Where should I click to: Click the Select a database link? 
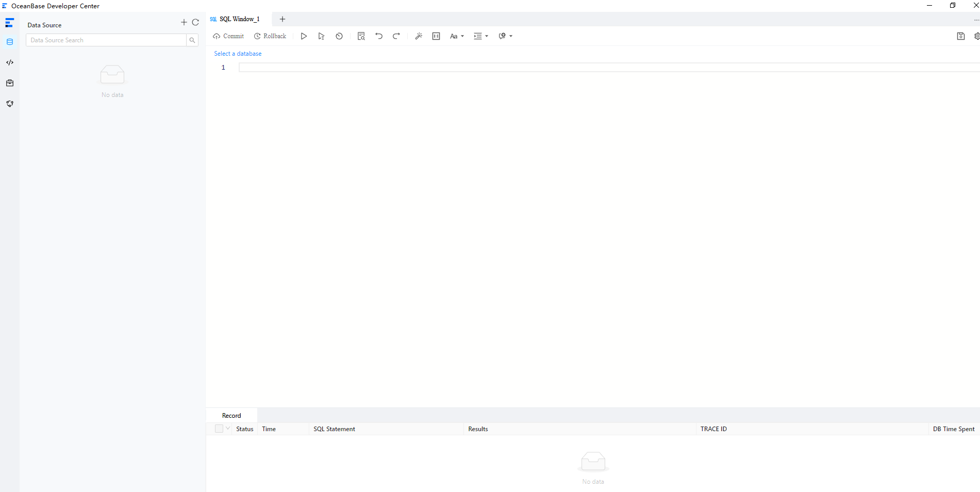[x=238, y=54]
